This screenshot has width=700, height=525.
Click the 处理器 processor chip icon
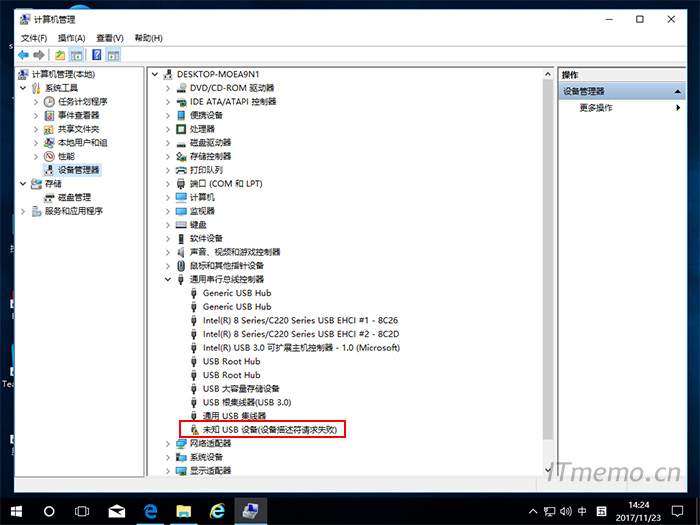tap(181, 129)
